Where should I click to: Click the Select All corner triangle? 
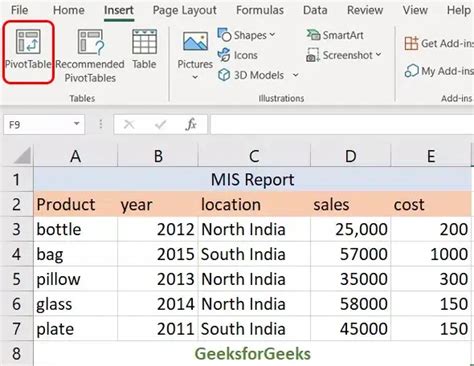click(23, 156)
